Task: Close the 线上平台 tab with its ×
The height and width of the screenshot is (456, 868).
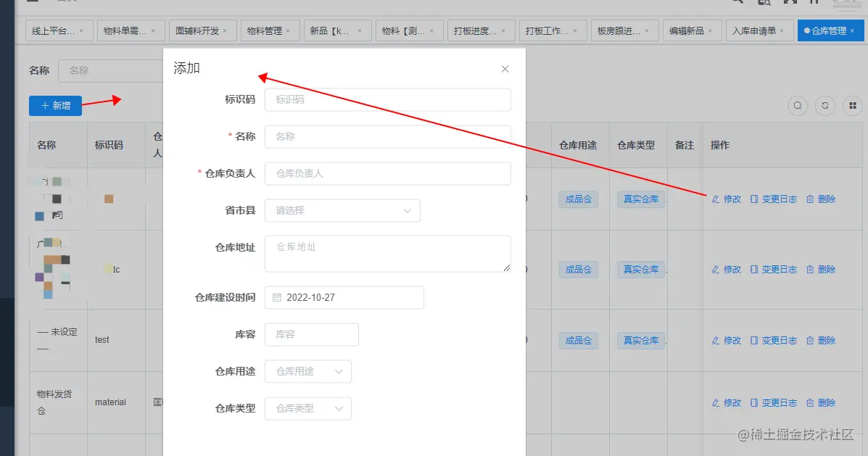Action: click(81, 31)
